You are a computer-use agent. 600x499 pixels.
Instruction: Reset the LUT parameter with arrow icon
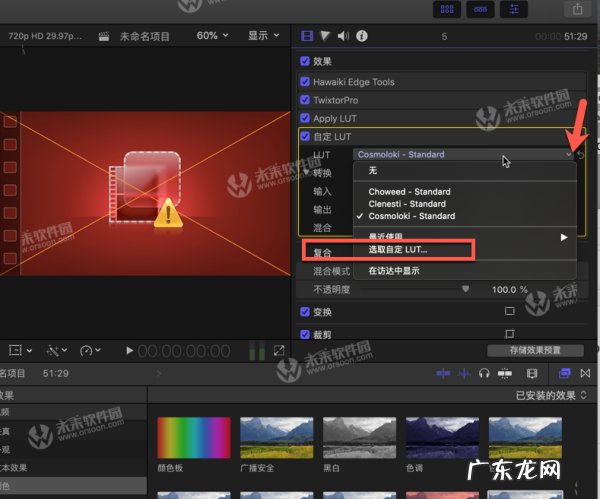[x=581, y=155]
